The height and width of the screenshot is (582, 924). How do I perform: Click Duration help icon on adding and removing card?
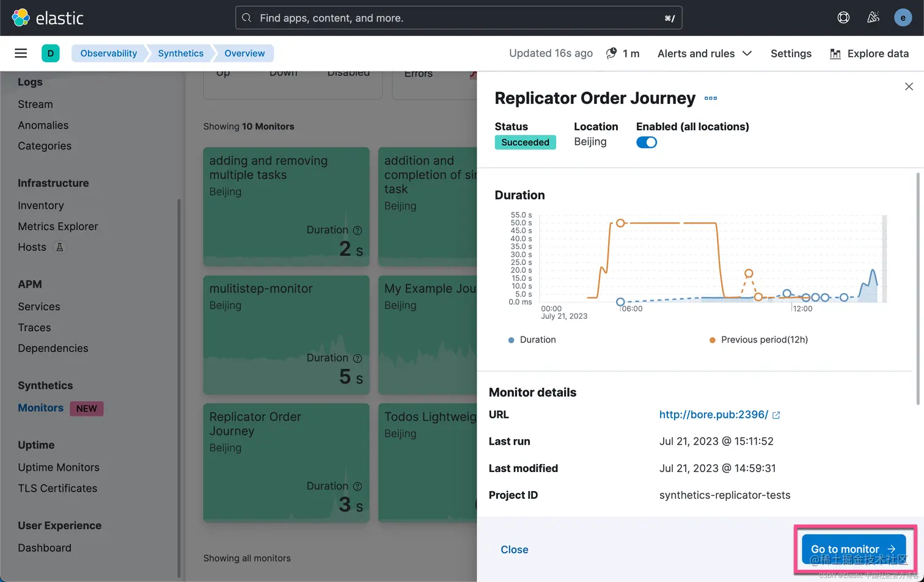(358, 230)
